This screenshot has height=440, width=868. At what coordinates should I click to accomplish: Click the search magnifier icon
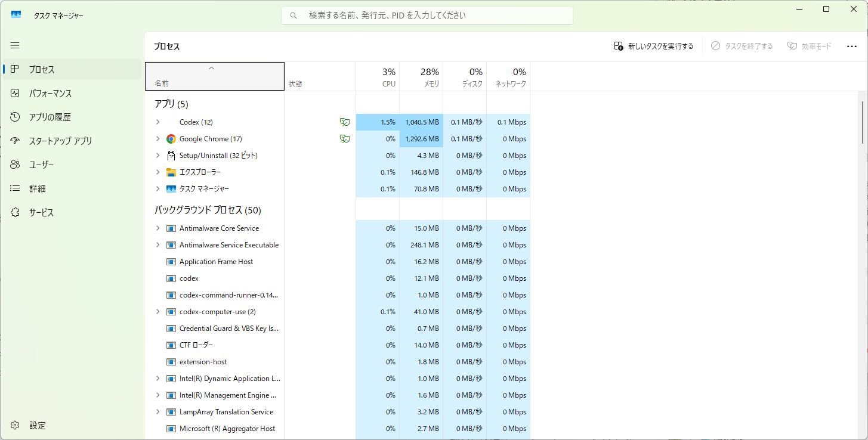pos(293,16)
